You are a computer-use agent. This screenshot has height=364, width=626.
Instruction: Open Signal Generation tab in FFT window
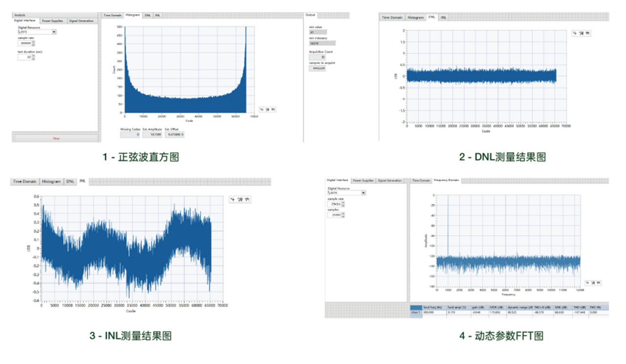(390, 180)
